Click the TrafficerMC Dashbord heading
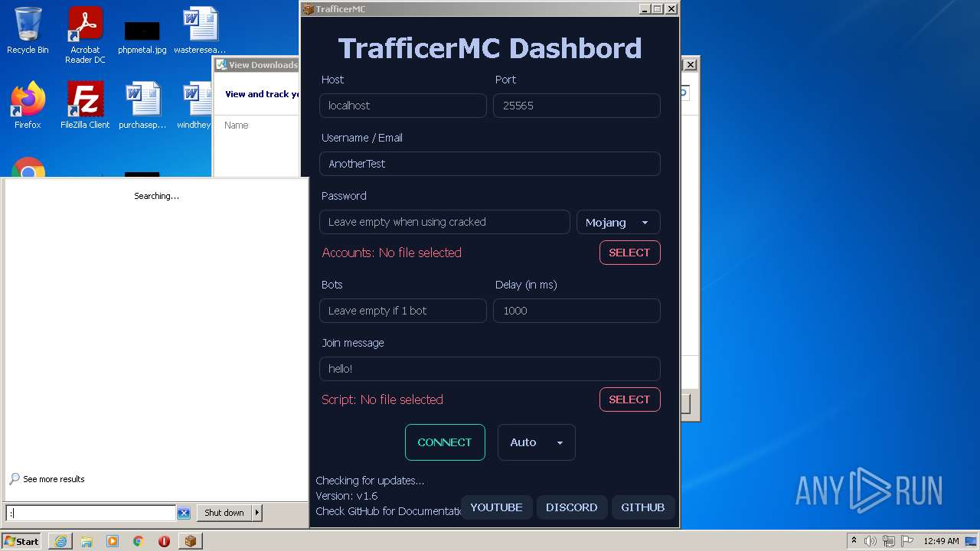Image resolution: width=980 pixels, height=551 pixels. pos(490,48)
